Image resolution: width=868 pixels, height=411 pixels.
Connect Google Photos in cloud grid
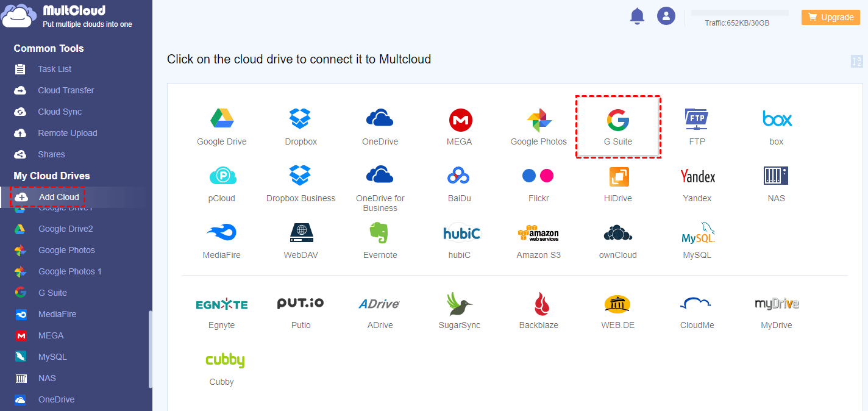(539, 127)
